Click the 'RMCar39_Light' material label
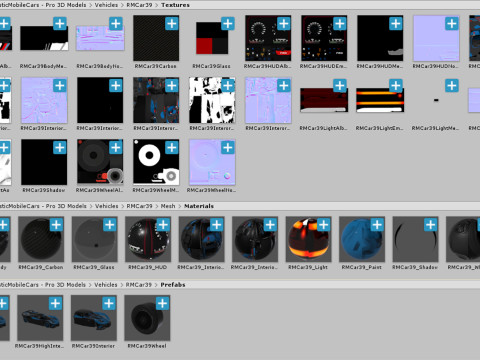The height and width of the screenshot is (360, 480). [308, 267]
